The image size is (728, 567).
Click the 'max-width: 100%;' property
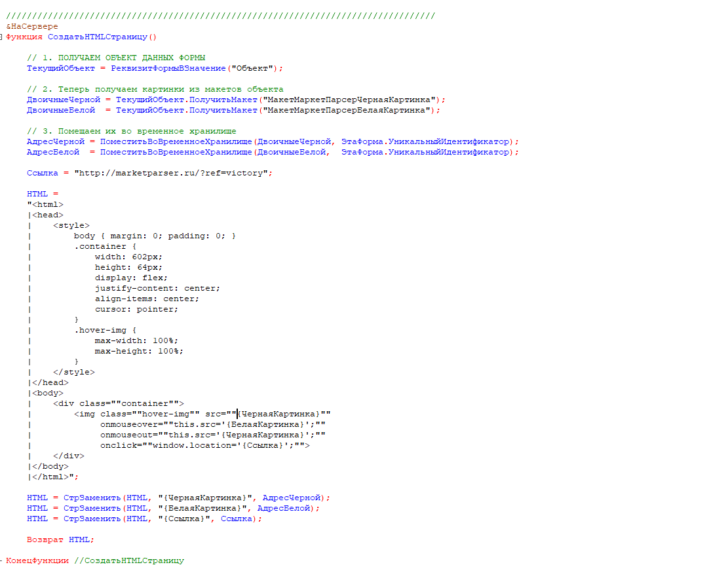tap(136, 340)
